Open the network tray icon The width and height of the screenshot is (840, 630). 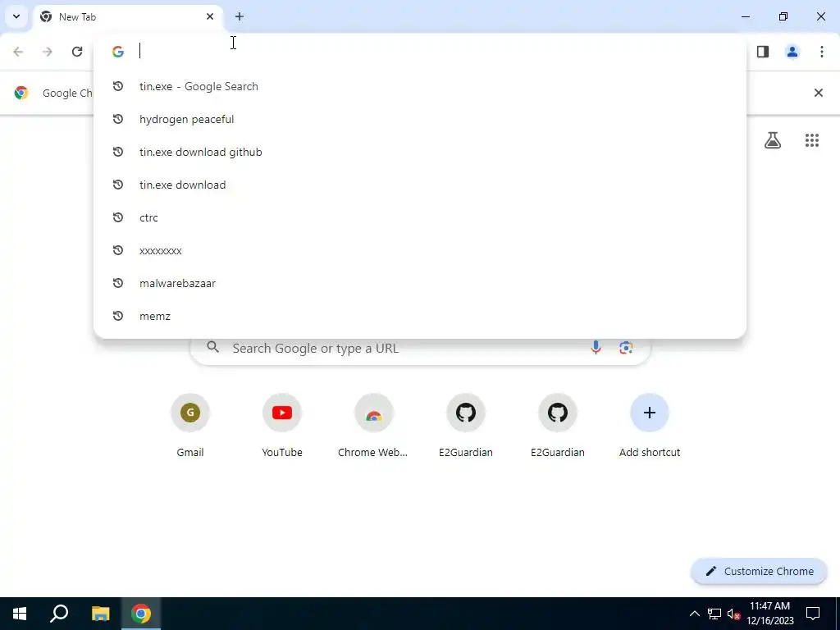coord(714,614)
